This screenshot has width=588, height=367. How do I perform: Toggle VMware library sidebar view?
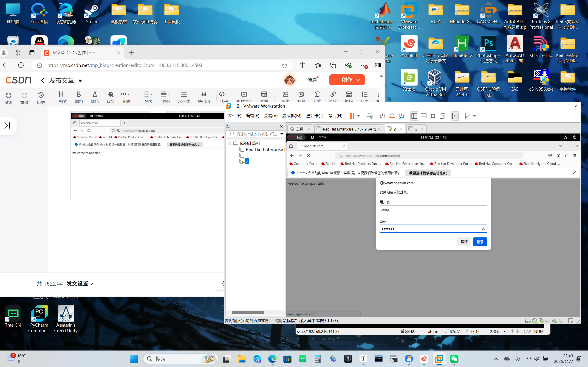point(414,116)
